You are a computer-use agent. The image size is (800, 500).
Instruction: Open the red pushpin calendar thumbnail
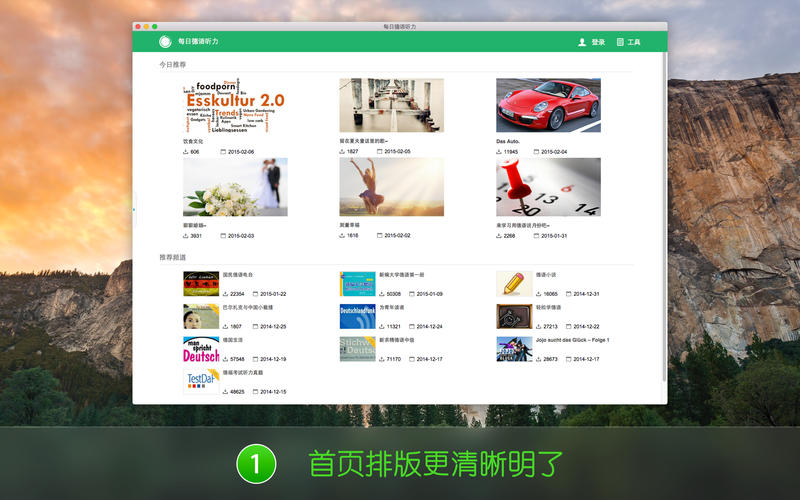coord(548,187)
